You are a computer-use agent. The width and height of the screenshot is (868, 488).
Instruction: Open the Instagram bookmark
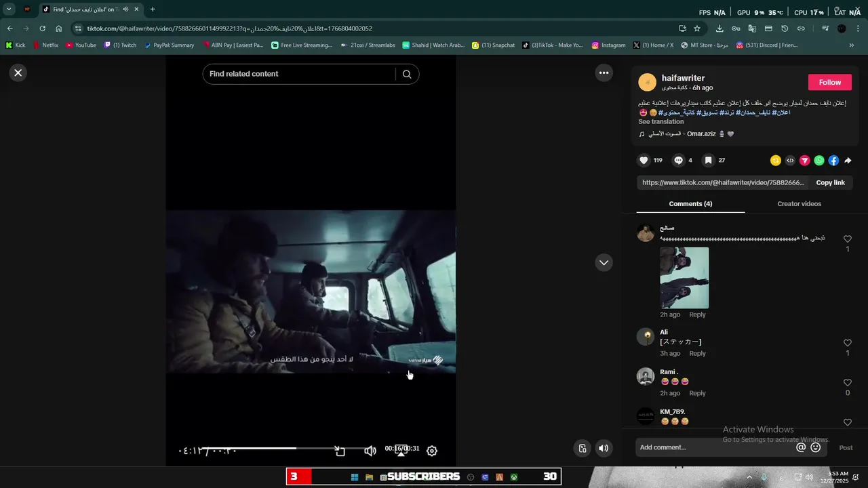(x=609, y=45)
